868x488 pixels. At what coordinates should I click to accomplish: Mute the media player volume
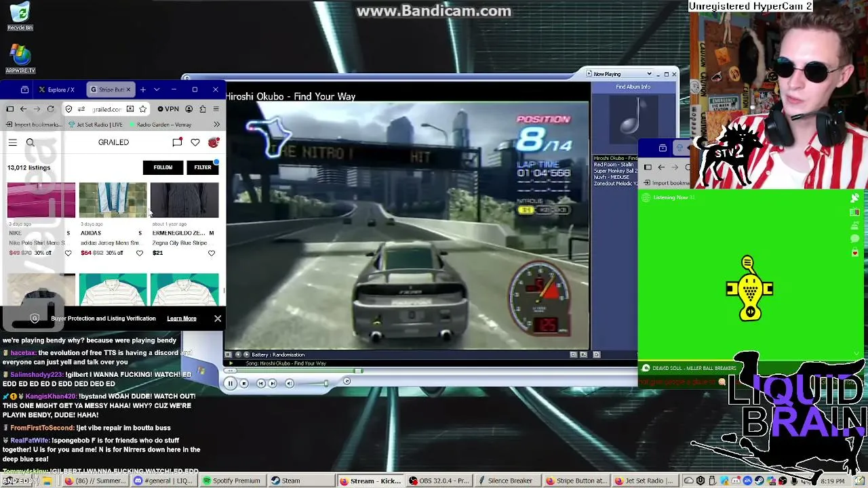click(290, 384)
